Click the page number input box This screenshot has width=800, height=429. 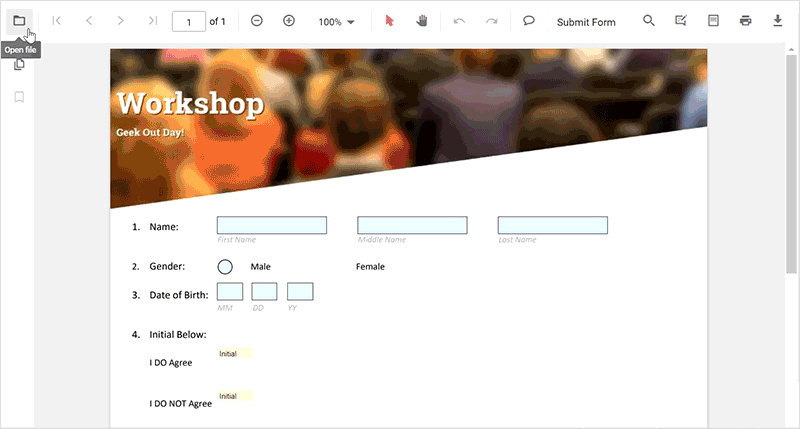[189, 21]
